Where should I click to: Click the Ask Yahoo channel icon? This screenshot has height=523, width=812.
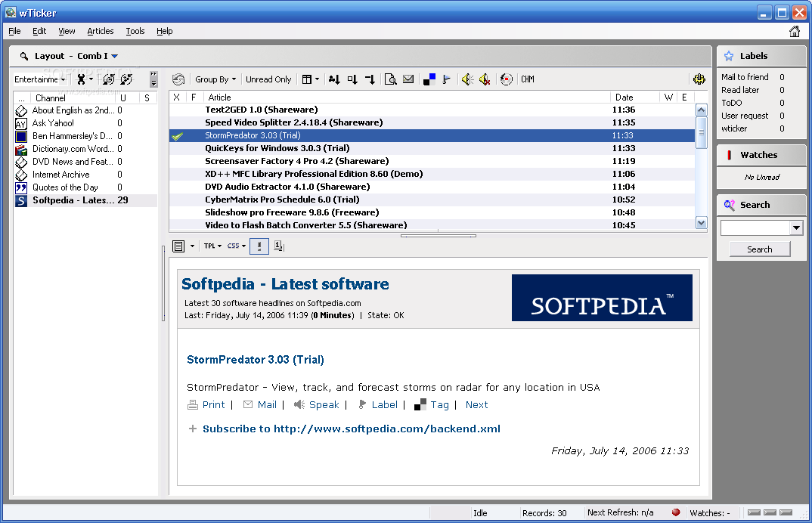20,123
